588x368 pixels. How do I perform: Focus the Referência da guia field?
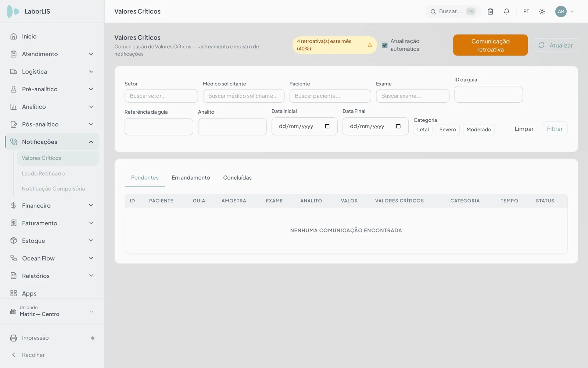159,127
